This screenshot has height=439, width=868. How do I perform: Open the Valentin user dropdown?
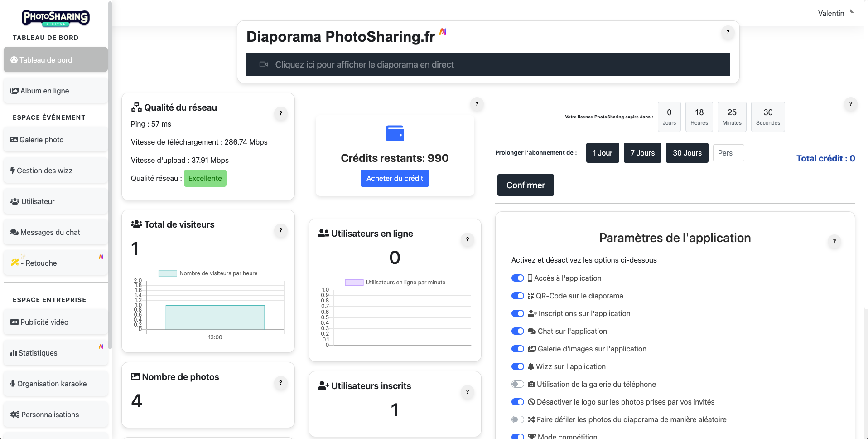[836, 13]
